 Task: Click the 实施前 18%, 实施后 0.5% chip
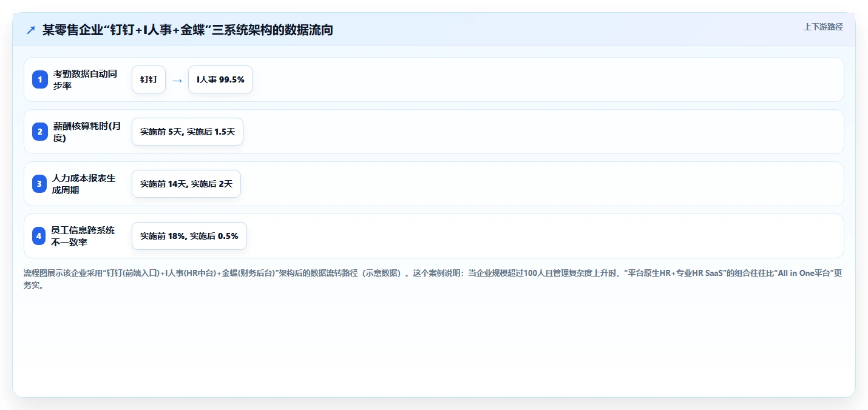(189, 236)
